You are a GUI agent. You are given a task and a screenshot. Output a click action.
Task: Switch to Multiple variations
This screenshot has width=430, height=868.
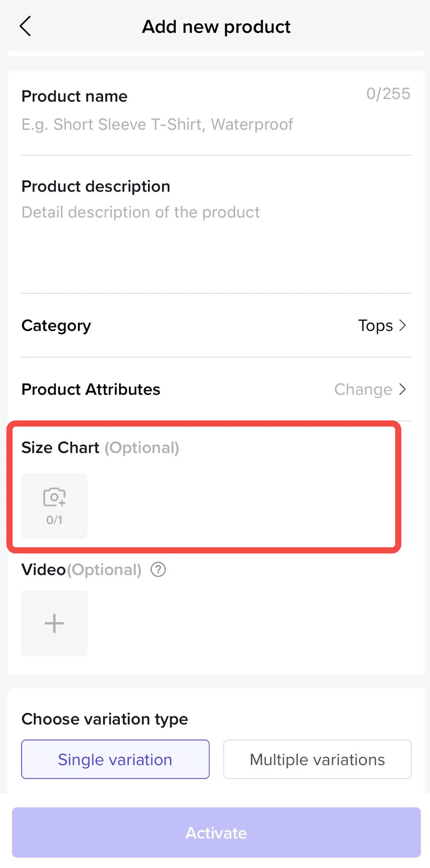(x=317, y=759)
